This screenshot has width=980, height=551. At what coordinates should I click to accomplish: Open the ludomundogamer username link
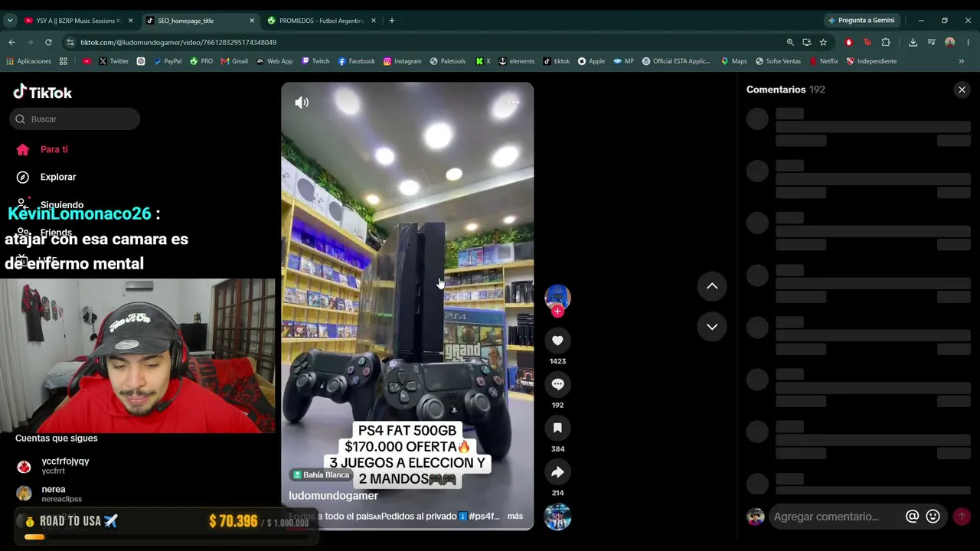click(333, 496)
